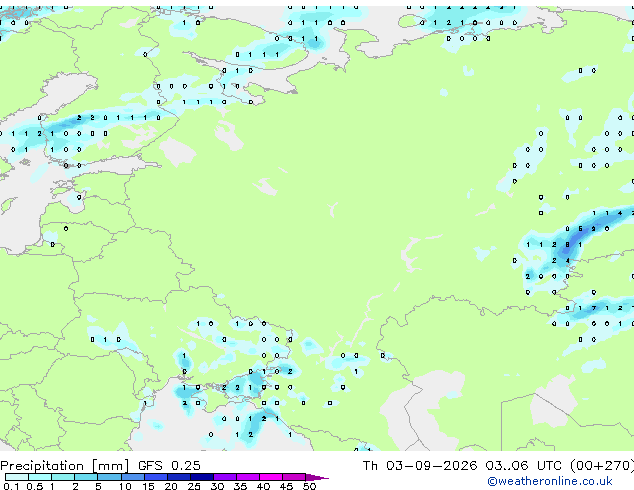634x490 pixels.
Task: Click the above-50 arrow tip of legend
Action: [x=317, y=477]
